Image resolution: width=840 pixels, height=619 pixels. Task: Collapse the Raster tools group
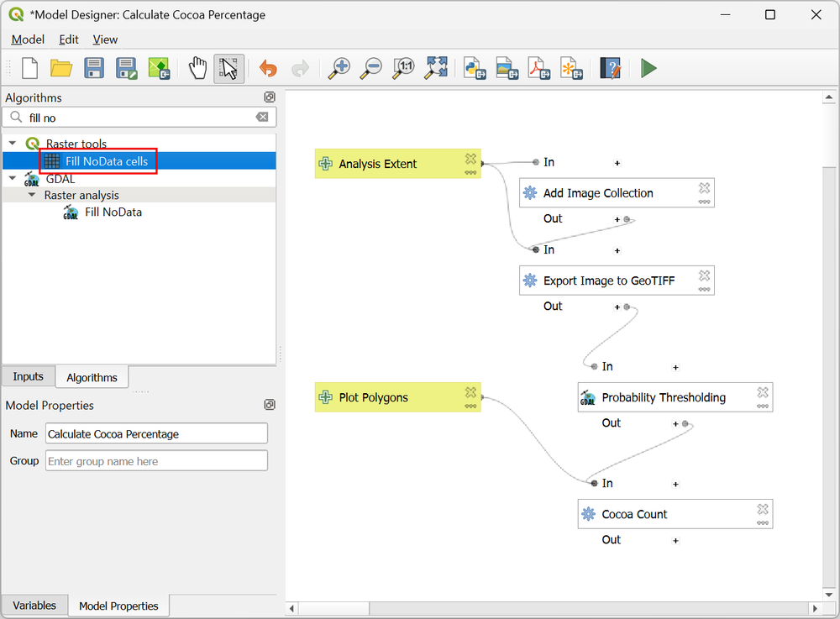tap(13, 144)
